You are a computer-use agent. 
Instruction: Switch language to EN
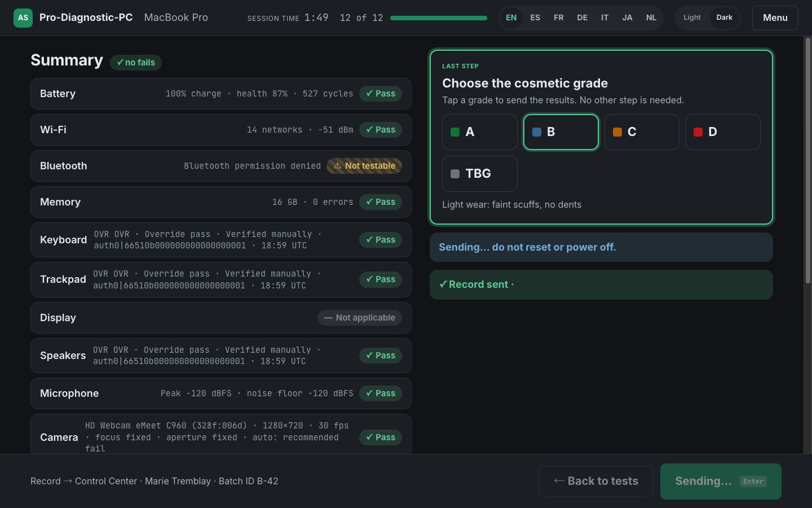point(511,18)
